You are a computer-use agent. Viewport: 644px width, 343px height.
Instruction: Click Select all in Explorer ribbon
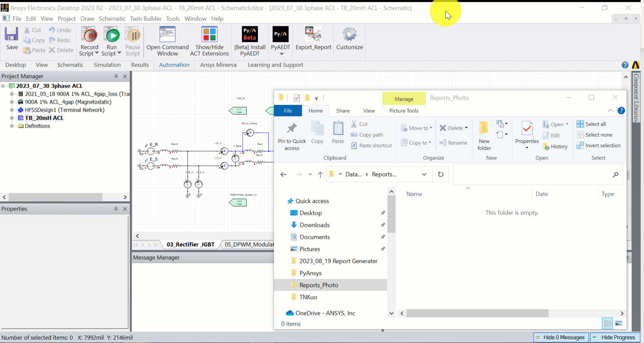click(592, 124)
